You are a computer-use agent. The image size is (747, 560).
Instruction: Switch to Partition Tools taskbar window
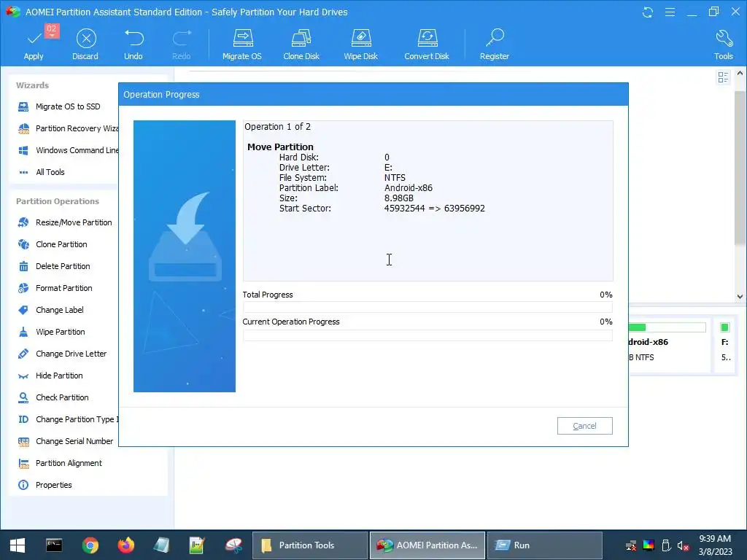pos(309,545)
